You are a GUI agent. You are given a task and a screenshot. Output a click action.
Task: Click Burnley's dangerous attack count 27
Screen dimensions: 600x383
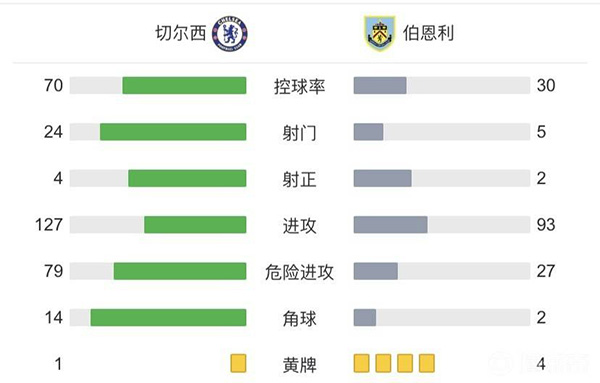pos(546,271)
